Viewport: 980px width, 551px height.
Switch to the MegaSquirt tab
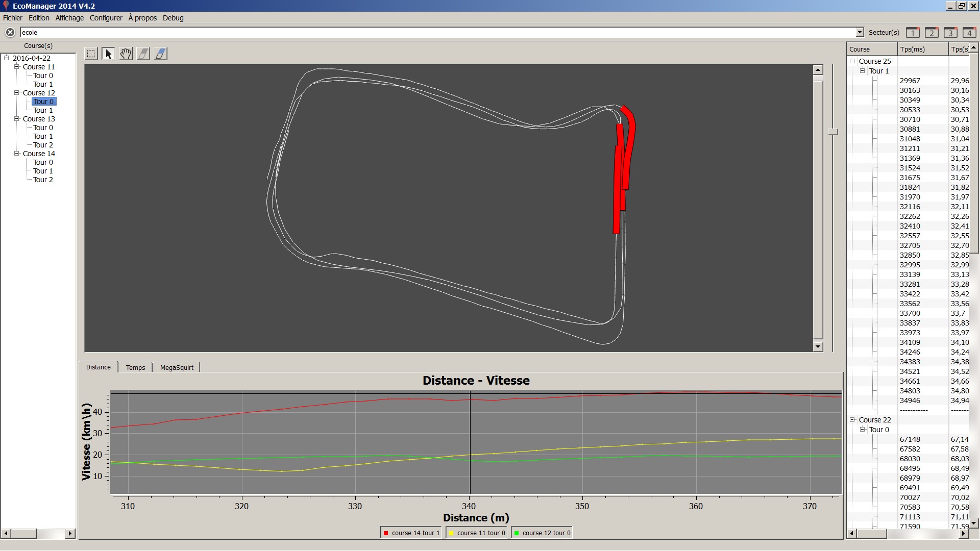coord(177,367)
